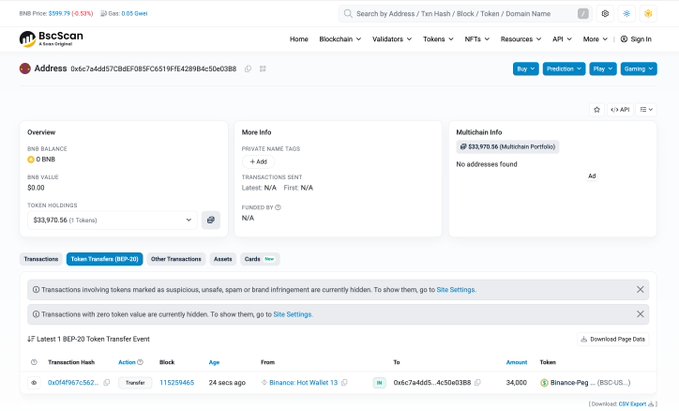The width and height of the screenshot is (679, 411).
Task: Focus the search by address field
Action: [466, 14]
